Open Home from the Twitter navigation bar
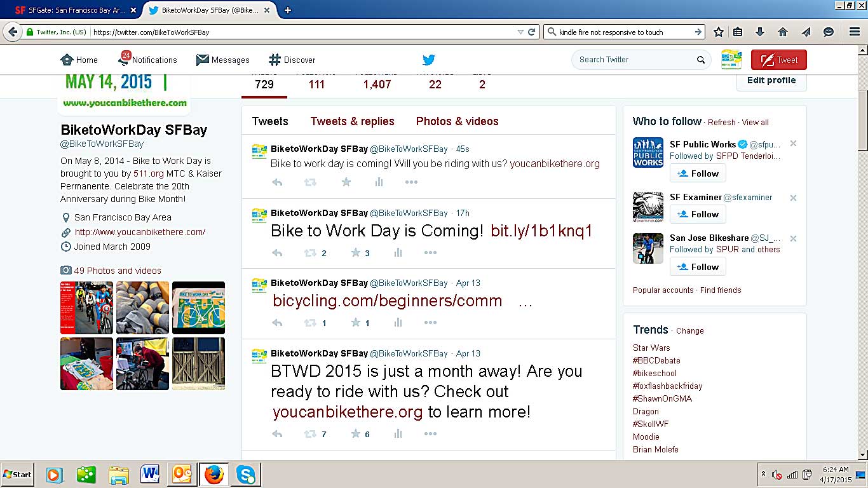Image resolution: width=868 pixels, height=488 pixels. point(79,60)
